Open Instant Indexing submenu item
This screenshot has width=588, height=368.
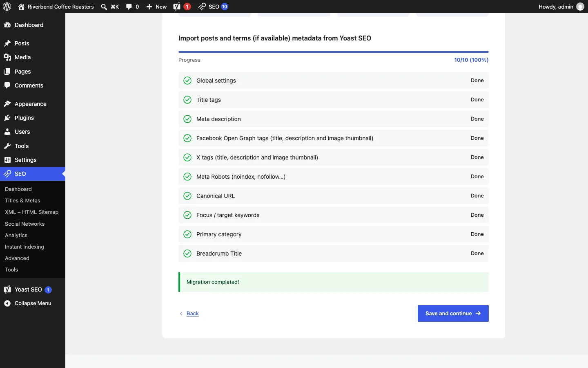coord(24,247)
